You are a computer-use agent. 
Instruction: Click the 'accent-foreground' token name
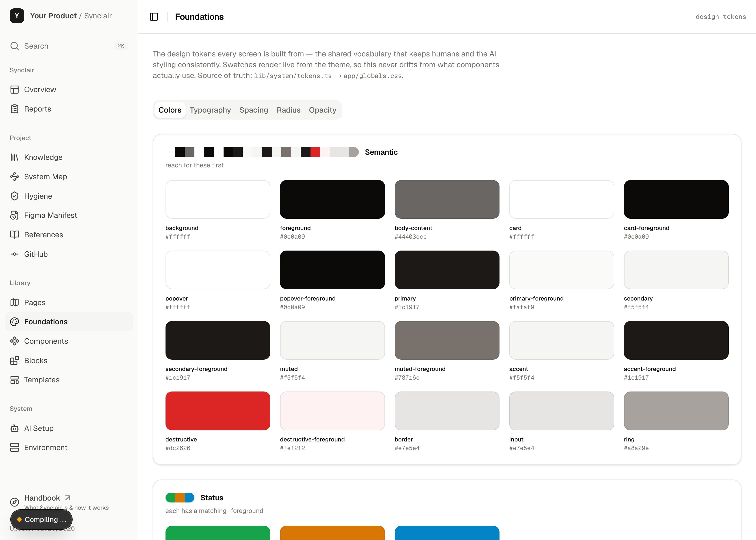pyautogui.click(x=650, y=369)
